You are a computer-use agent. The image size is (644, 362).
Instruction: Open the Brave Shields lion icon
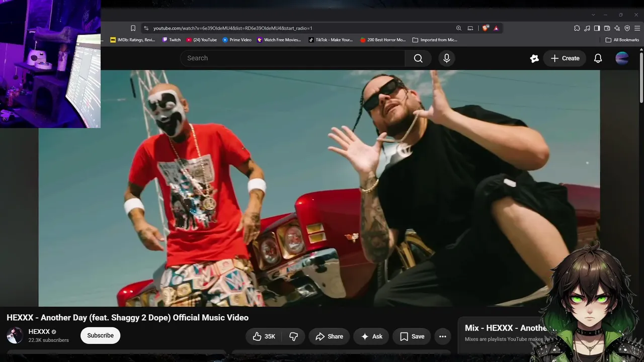[485, 28]
